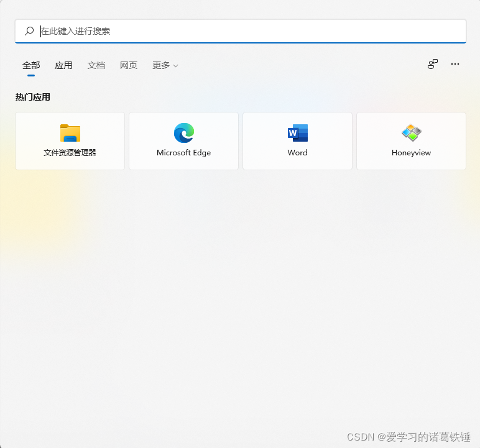Select the 全部 tab
Viewport: 480px width, 448px height.
point(31,65)
